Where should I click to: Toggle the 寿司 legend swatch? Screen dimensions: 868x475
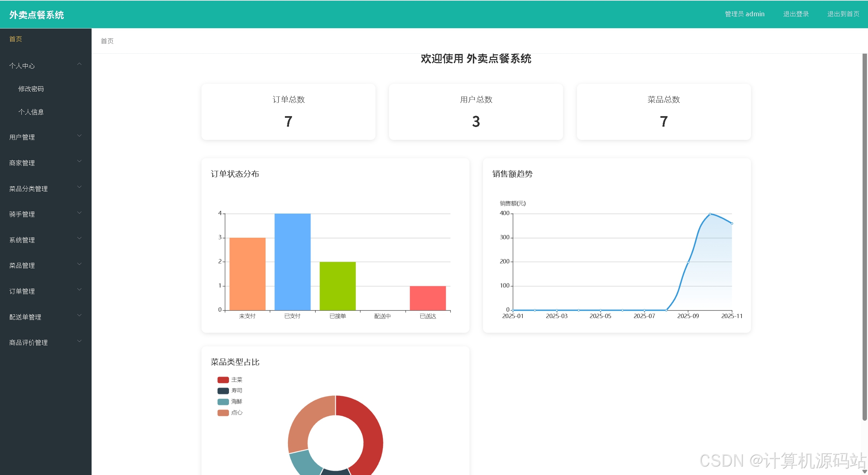223,391
